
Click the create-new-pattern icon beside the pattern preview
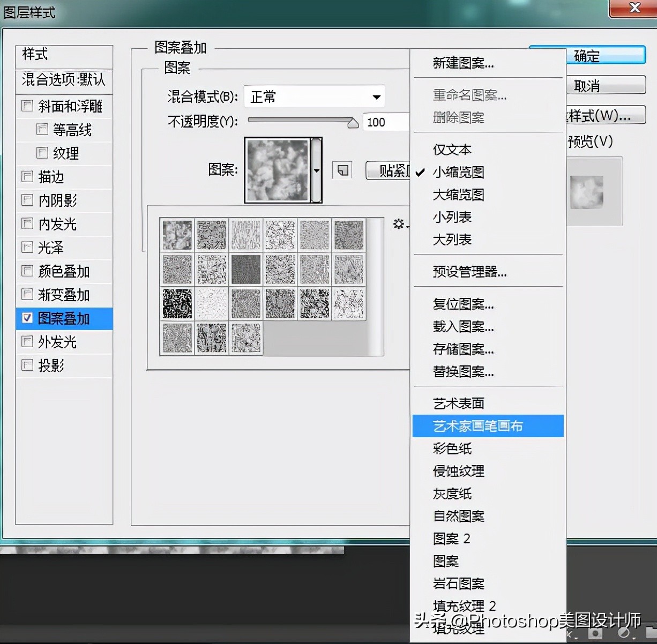(x=342, y=170)
